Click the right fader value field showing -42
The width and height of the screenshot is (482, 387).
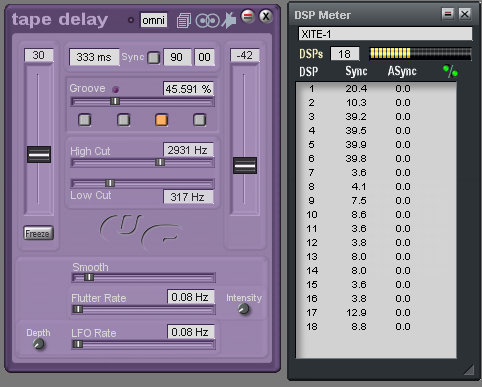[245, 55]
